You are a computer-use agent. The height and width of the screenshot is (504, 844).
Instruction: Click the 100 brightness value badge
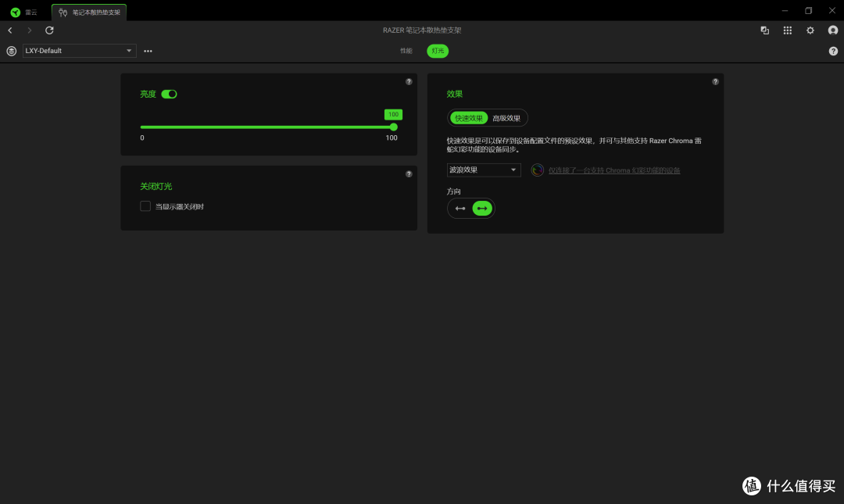coord(393,114)
